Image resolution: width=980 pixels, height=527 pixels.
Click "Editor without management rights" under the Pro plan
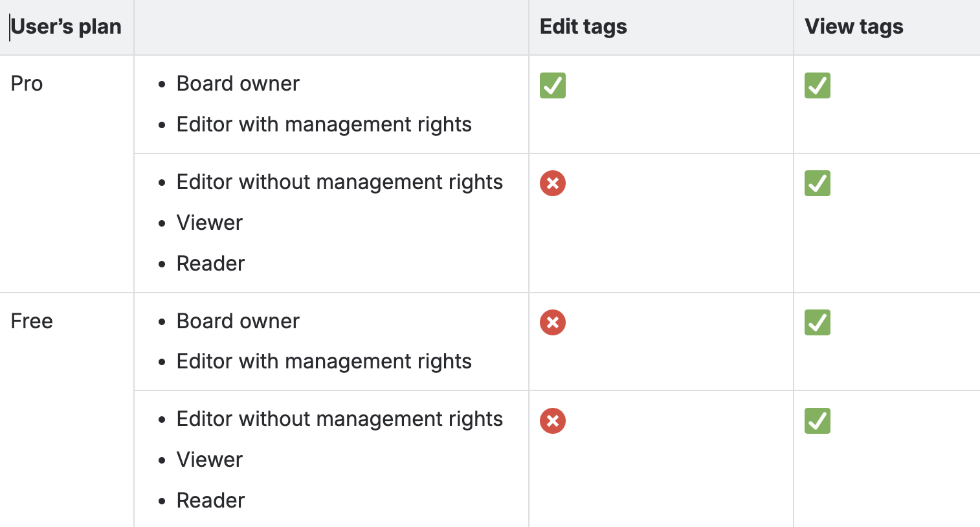pyautogui.click(x=339, y=182)
